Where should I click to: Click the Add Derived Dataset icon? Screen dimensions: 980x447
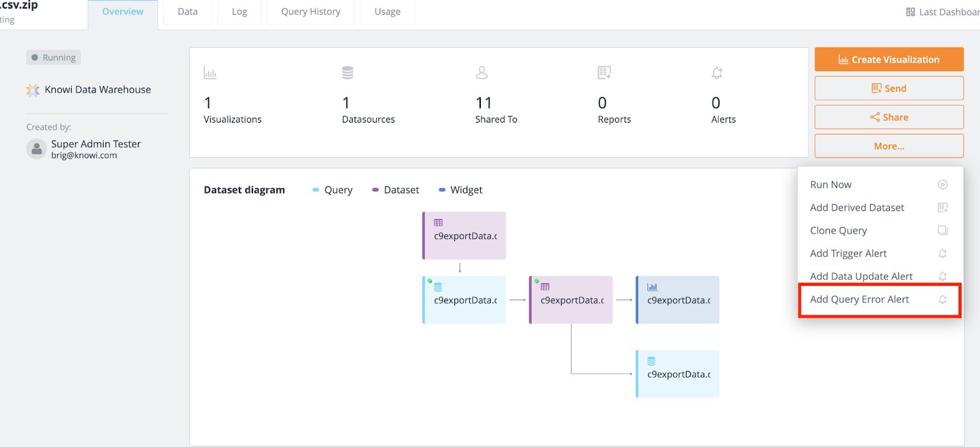943,208
